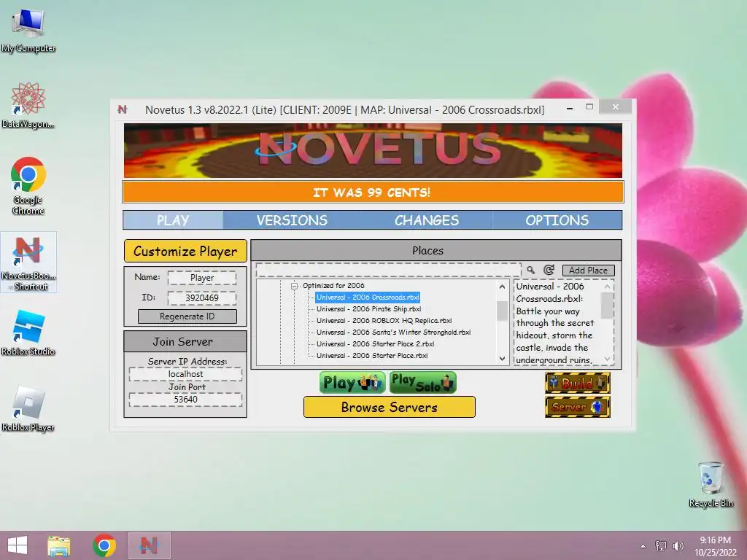Click the Places search box
This screenshot has width=747, height=560.
tap(388, 270)
